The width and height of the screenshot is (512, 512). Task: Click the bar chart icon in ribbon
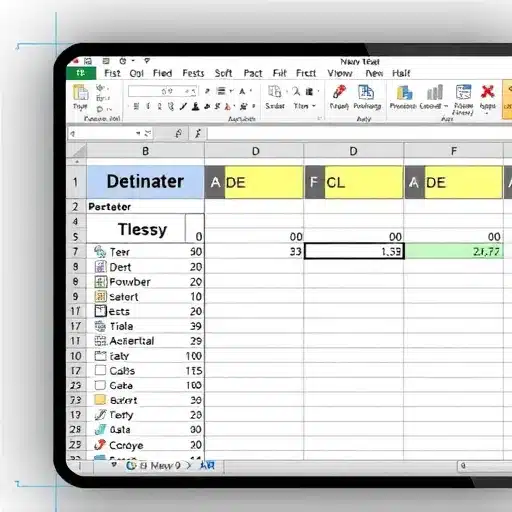point(435,92)
